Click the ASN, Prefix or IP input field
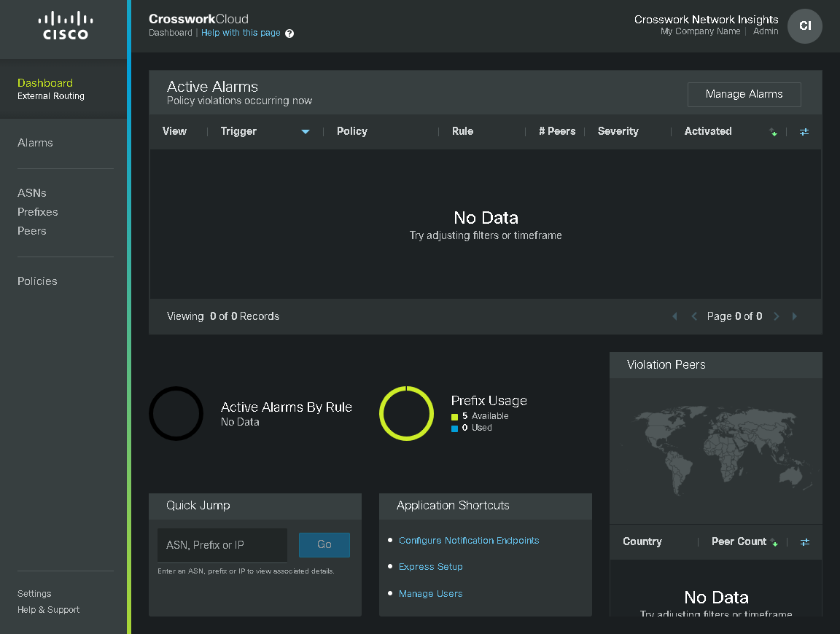Screen dimensions: 840x634 [x=222, y=544]
